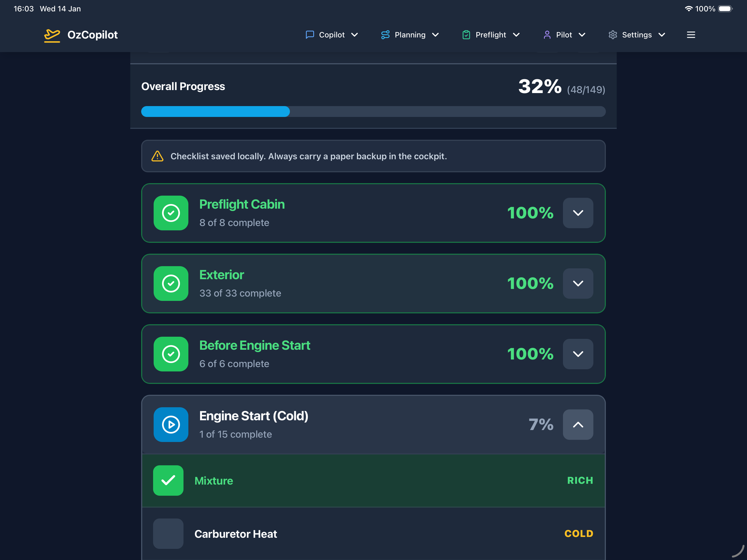Expand the Preflight Cabin section

pos(578,213)
